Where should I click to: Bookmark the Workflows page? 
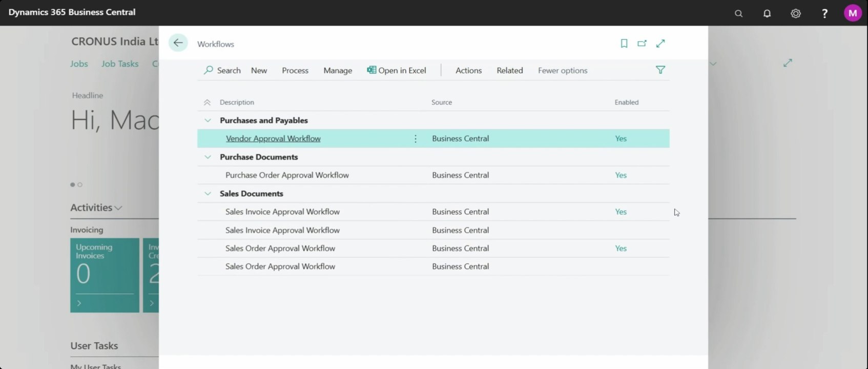pyautogui.click(x=624, y=44)
